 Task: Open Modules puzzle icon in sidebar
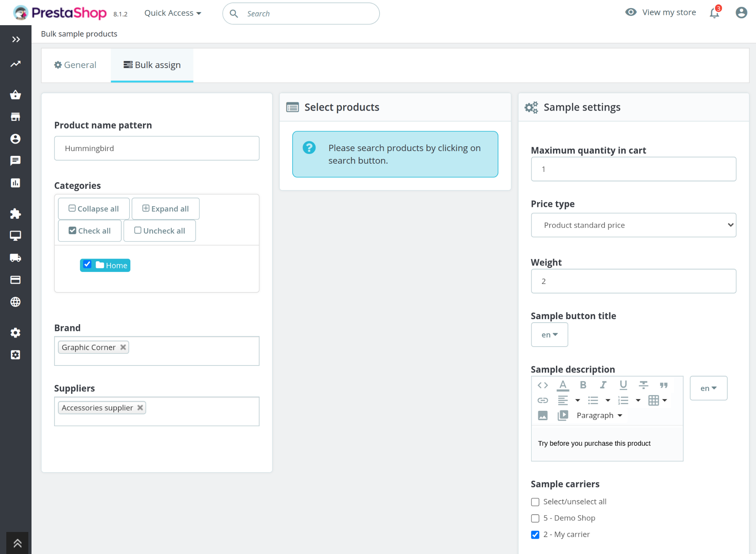[x=15, y=214]
